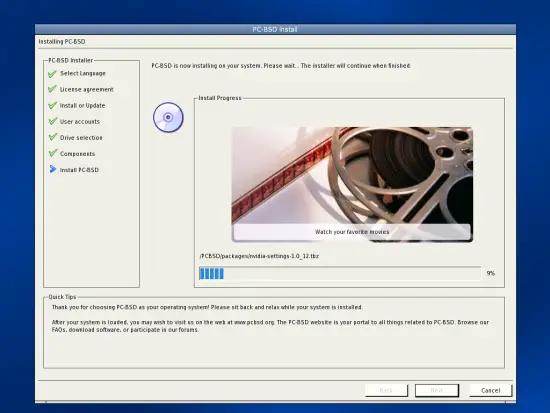The width and height of the screenshot is (550, 413).
Task: Select the Select Language step label
Action: (x=83, y=73)
